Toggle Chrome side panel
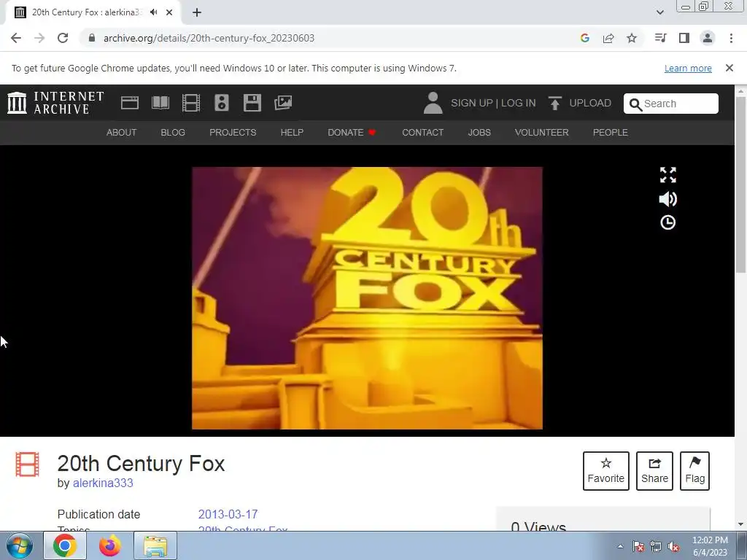747x560 pixels. 684,38
